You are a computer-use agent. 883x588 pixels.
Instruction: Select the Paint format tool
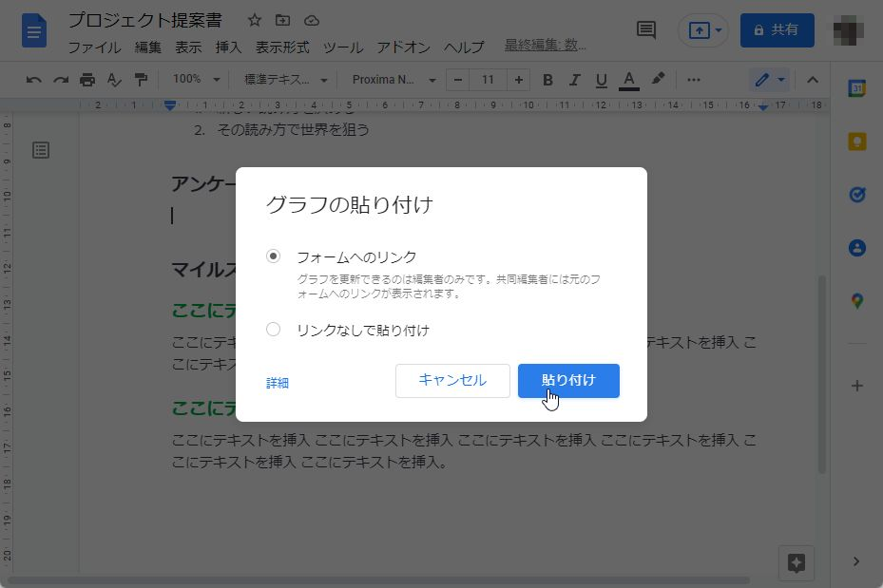point(139,80)
